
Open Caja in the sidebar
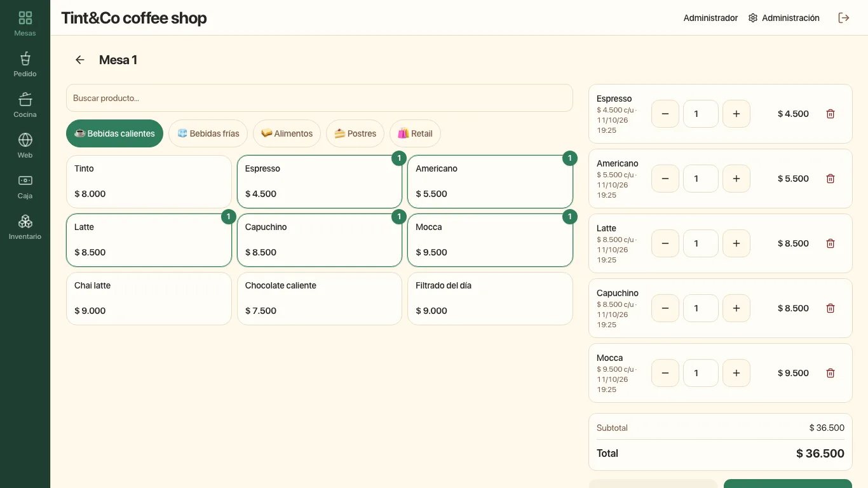click(x=25, y=186)
